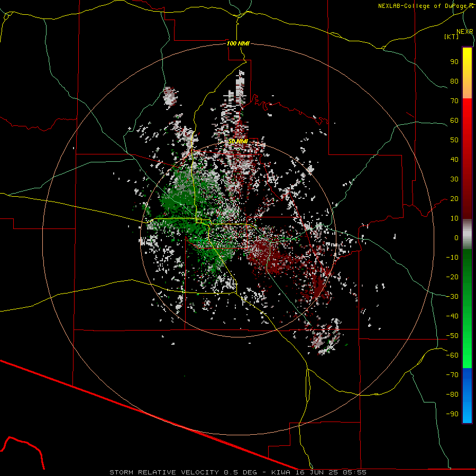Screen dimensions: 476x476
Task: Pick the gray zero-velocity color bar segment
Action: 467,234
